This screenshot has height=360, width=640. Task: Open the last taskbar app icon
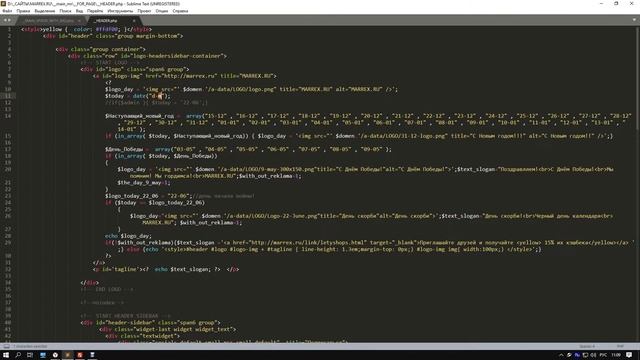click(92, 355)
